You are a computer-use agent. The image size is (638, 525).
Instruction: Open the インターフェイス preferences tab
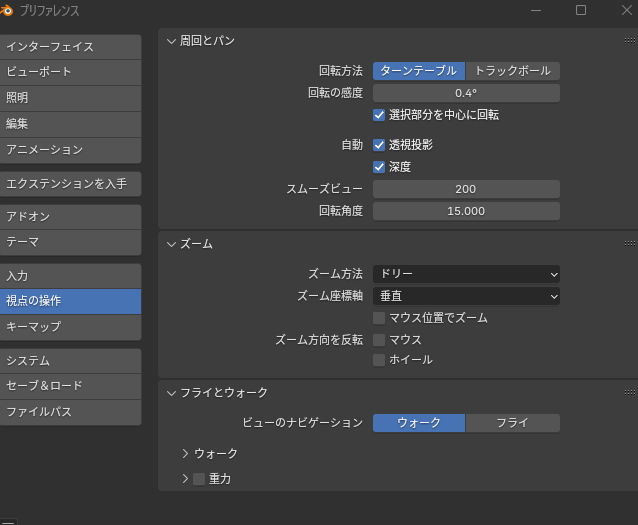[x=70, y=47]
